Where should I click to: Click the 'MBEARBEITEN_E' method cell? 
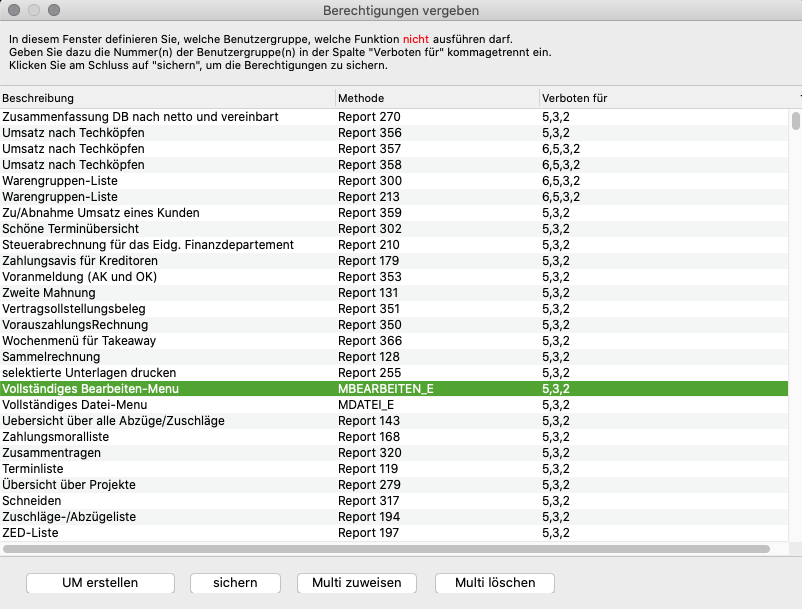388,389
